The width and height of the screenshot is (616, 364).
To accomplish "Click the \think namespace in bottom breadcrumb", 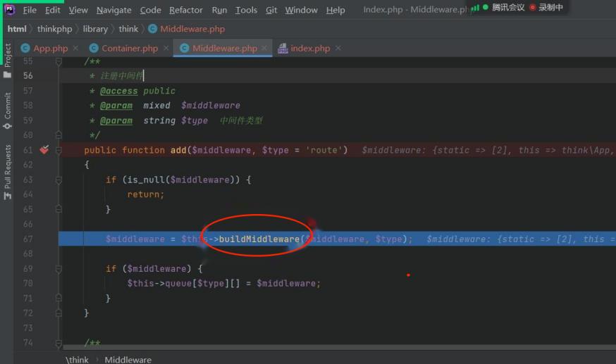I will (77, 359).
